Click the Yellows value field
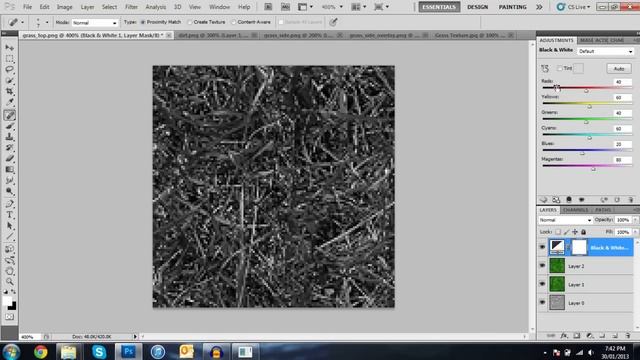Viewport: 640px width, 360px height. (x=622, y=98)
